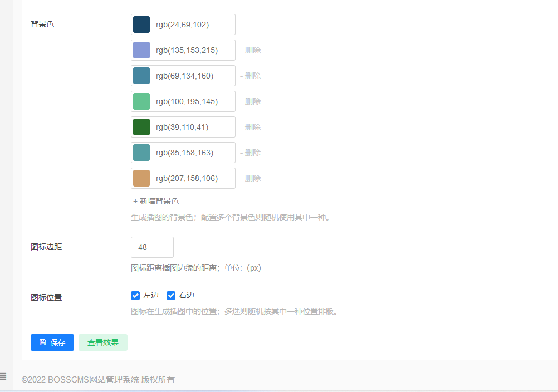This screenshot has height=392, width=558.
Task: Delete the rgb(207,158,106) background color
Action: (251, 178)
